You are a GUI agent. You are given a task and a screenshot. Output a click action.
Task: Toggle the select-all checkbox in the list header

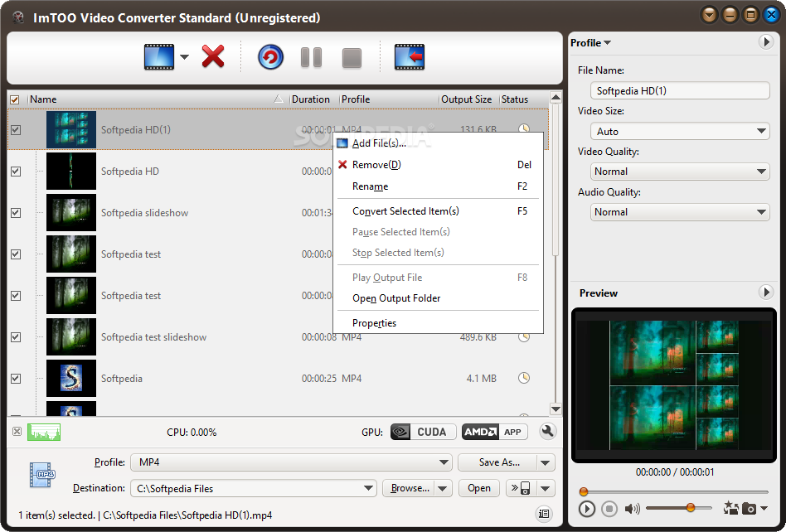tap(15, 99)
